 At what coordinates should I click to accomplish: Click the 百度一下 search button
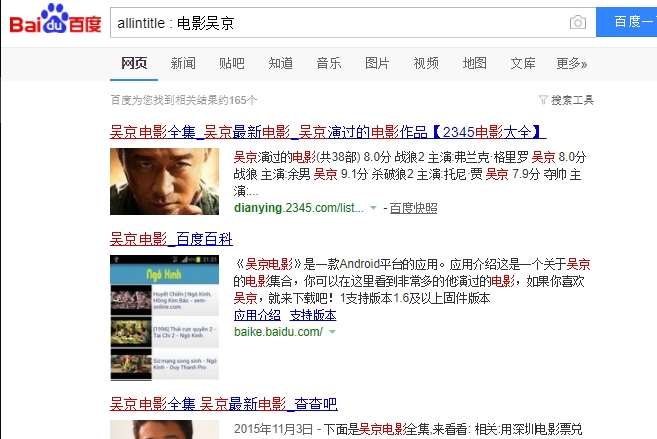627,22
